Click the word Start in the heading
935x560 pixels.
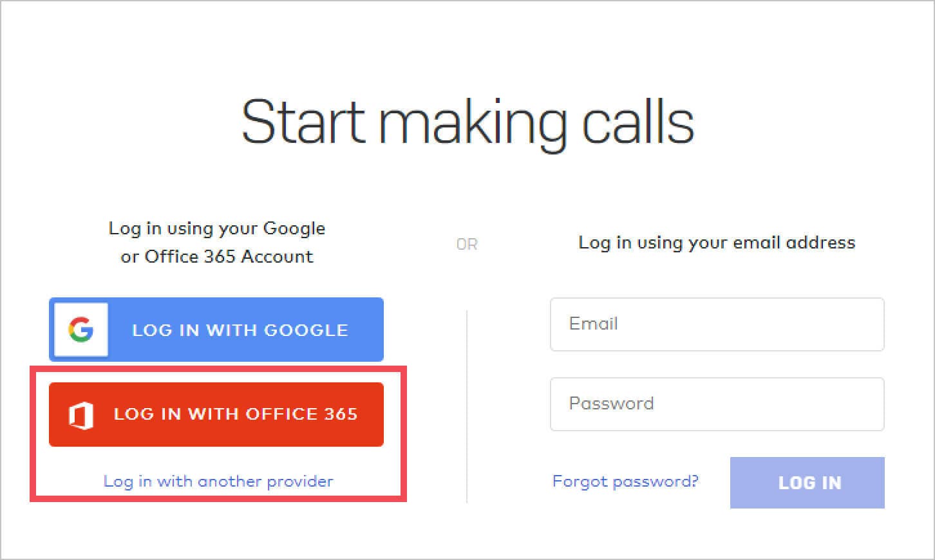point(303,121)
